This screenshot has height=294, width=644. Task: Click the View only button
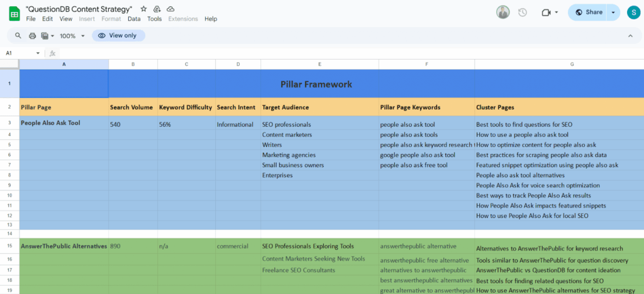coord(118,36)
